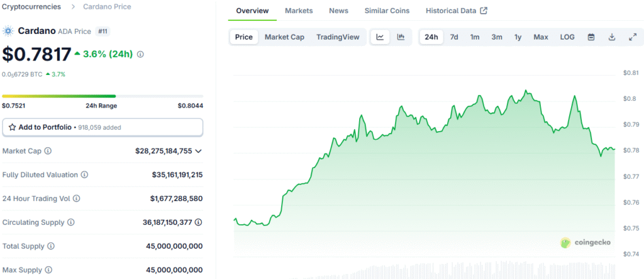Click the breadcrumb chevron after Cryptocurrencies
Viewport: 644px width, 279px height.
tap(72, 7)
